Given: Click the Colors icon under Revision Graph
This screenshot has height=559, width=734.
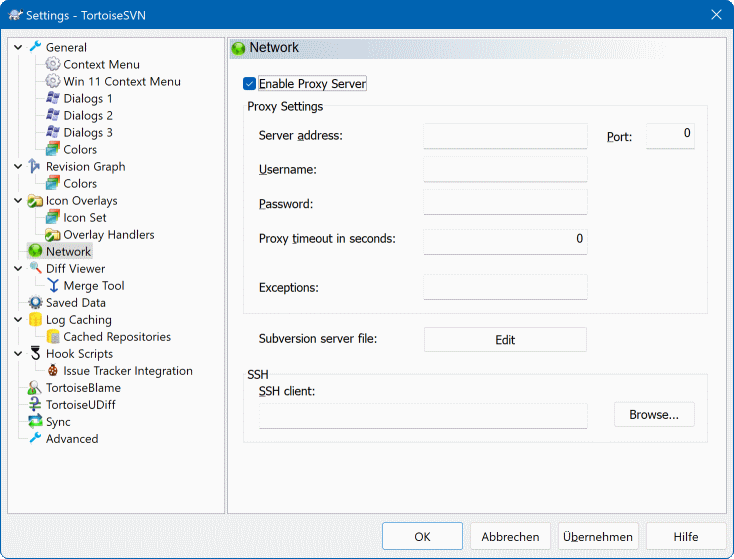Looking at the screenshot, I should pyautogui.click(x=52, y=183).
